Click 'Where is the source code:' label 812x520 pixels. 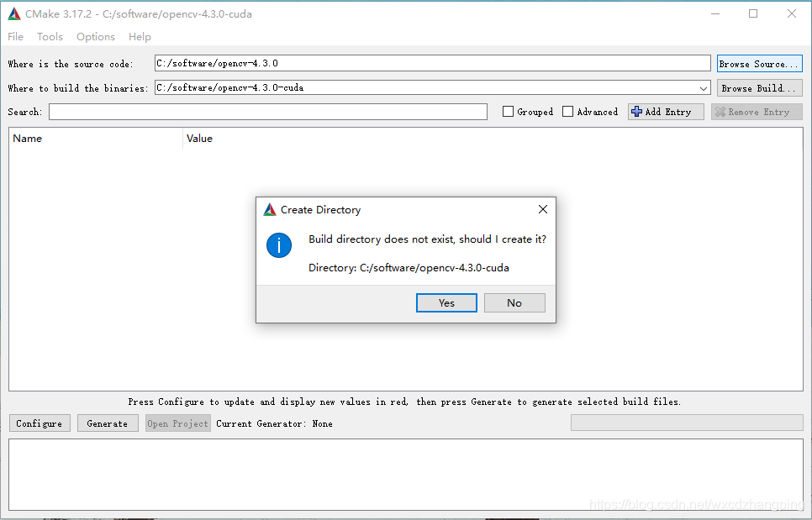tap(71, 64)
